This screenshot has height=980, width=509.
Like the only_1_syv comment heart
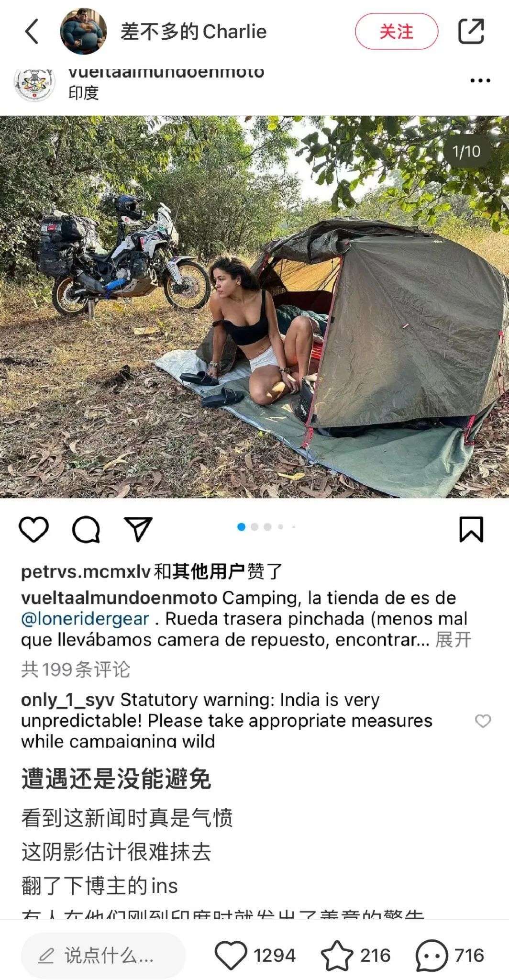point(483,721)
